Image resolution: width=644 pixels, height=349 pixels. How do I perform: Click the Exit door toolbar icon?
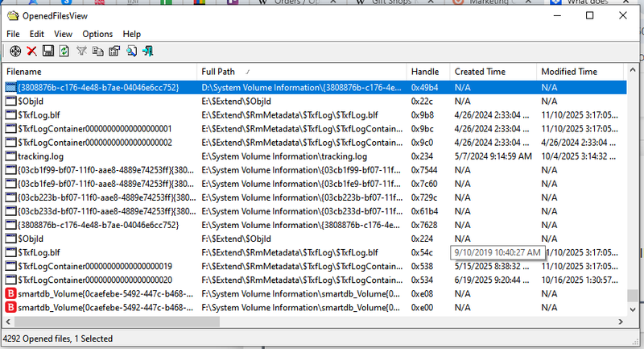tap(147, 51)
